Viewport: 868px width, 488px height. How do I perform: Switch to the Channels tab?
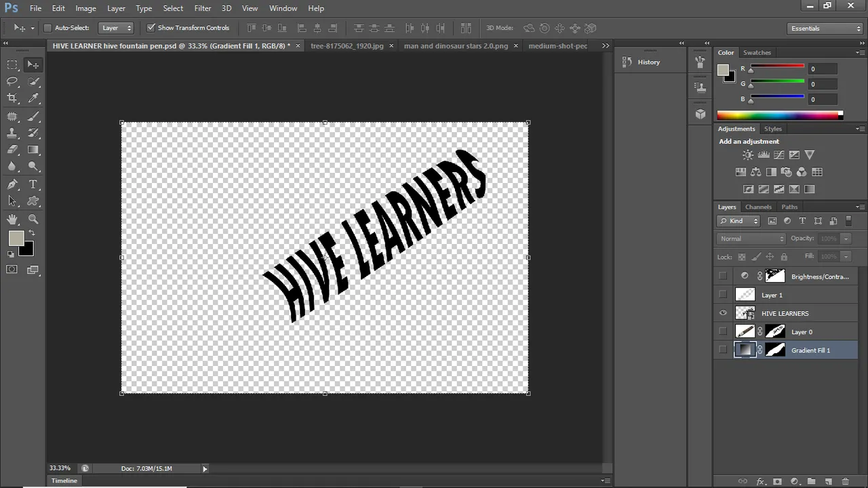(x=758, y=207)
